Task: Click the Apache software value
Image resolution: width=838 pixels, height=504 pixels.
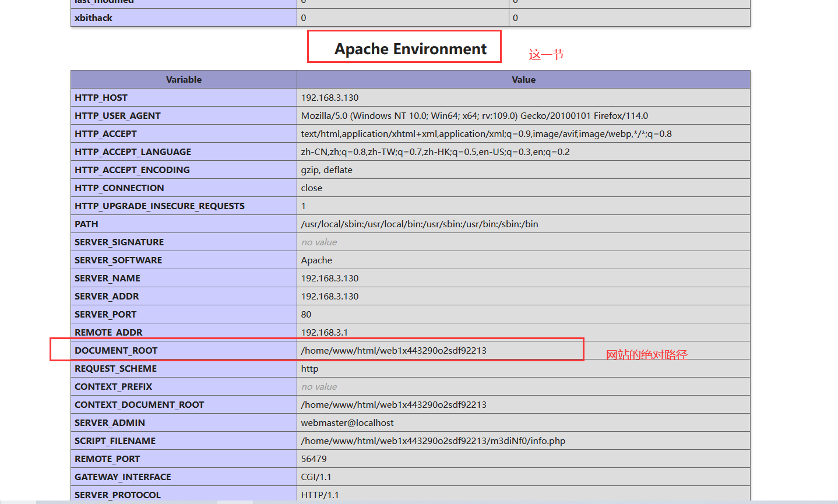Action: tap(316, 260)
